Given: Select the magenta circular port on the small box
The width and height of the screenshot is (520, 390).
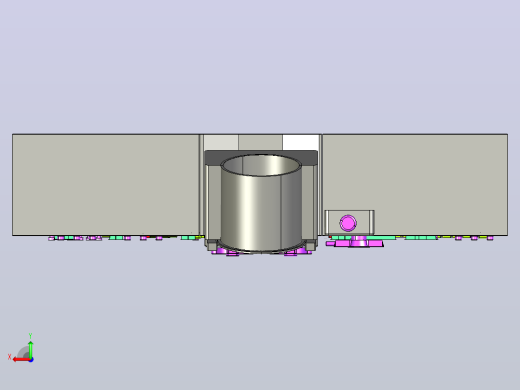Looking at the screenshot, I should coord(348,223).
